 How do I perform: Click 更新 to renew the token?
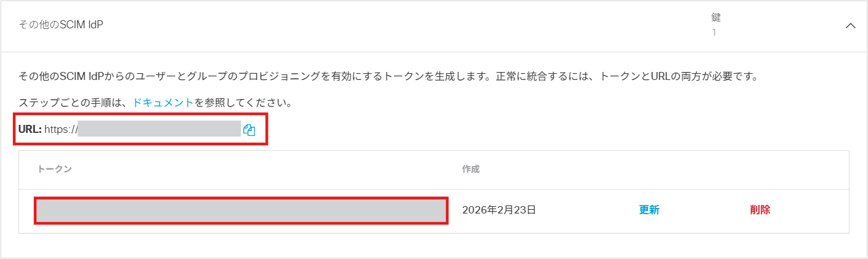coord(649,210)
